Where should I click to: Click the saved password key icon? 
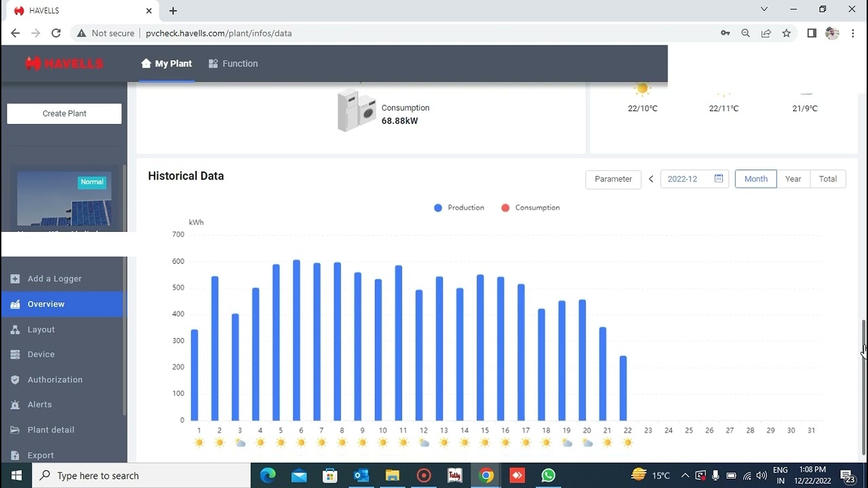coord(726,33)
